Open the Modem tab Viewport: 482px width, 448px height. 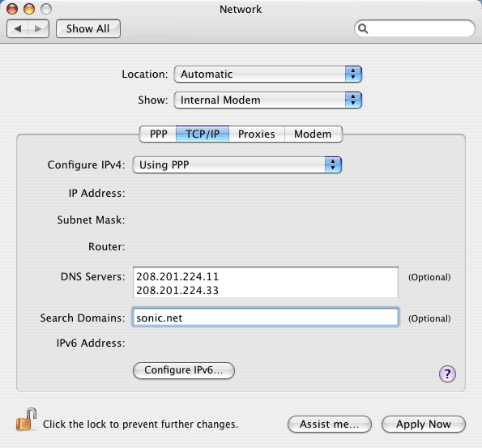pyautogui.click(x=314, y=134)
